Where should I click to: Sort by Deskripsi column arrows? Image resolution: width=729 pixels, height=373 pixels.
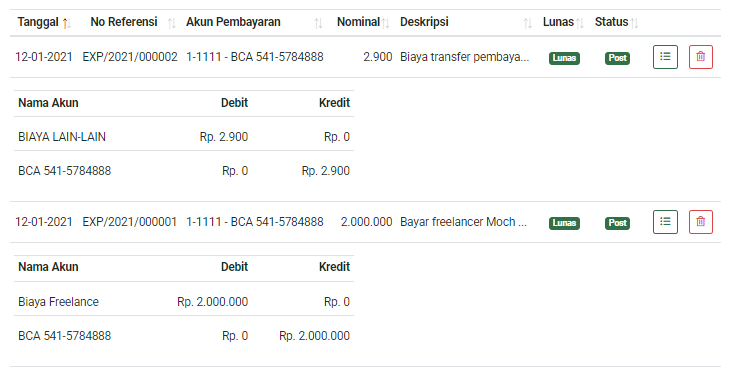(x=527, y=23)
